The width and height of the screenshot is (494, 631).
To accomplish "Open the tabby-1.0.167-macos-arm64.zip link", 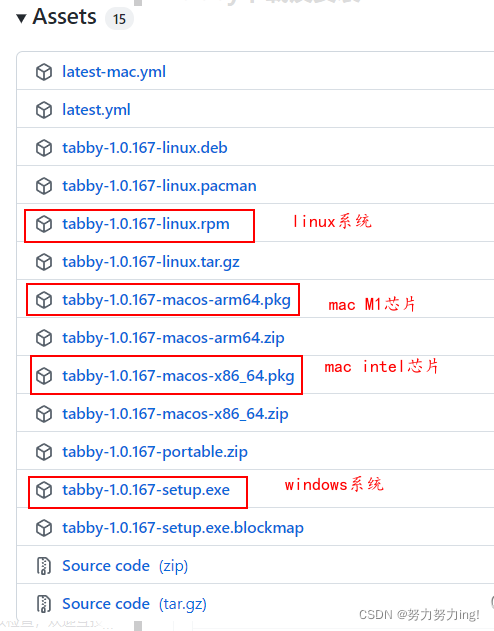I will point(173,338).
